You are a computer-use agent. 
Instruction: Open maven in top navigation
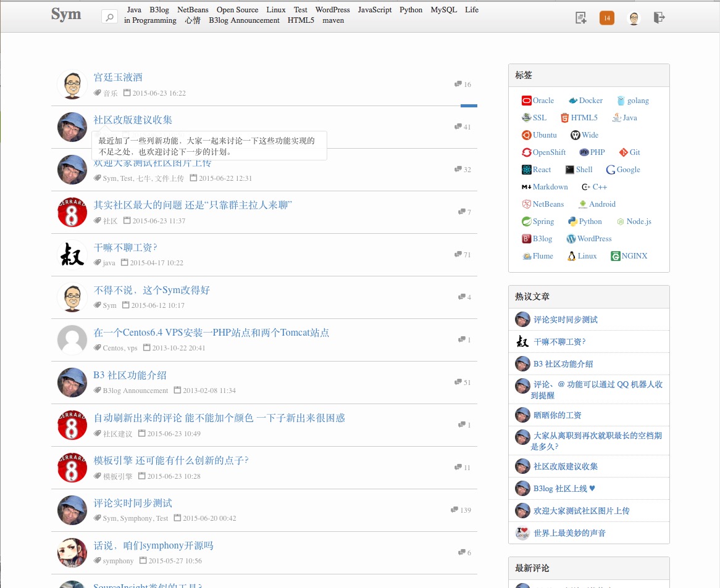pos(333,20)
